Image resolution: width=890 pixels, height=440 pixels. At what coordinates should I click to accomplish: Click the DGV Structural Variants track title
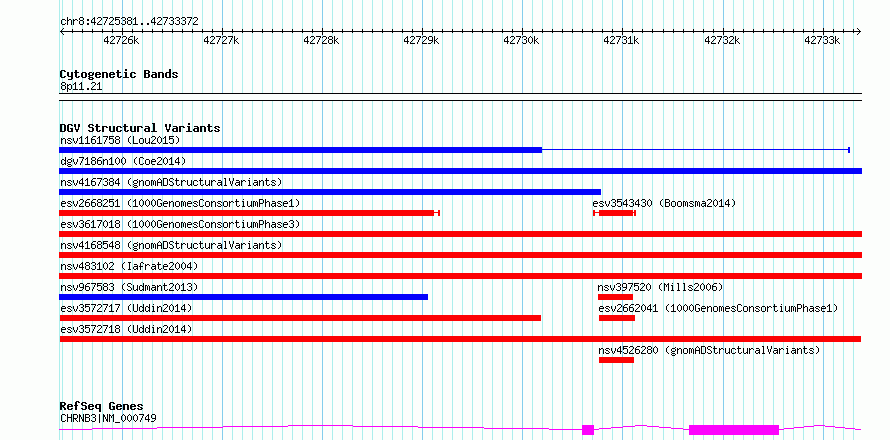click(140, 128)
